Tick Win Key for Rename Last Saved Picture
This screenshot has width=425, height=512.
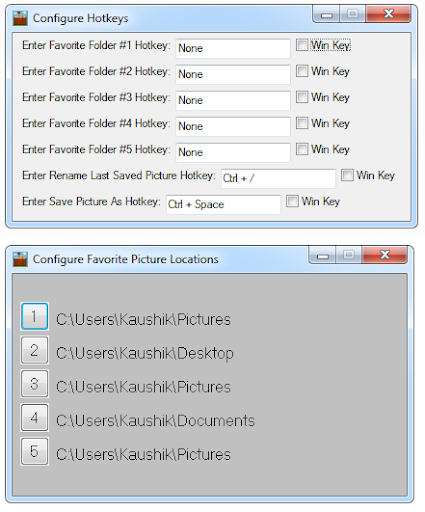click(347, 175)
